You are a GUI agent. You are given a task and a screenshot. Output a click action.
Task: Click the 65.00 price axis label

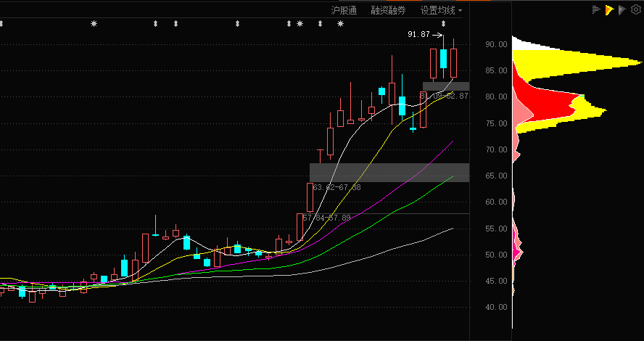[496, 176]
